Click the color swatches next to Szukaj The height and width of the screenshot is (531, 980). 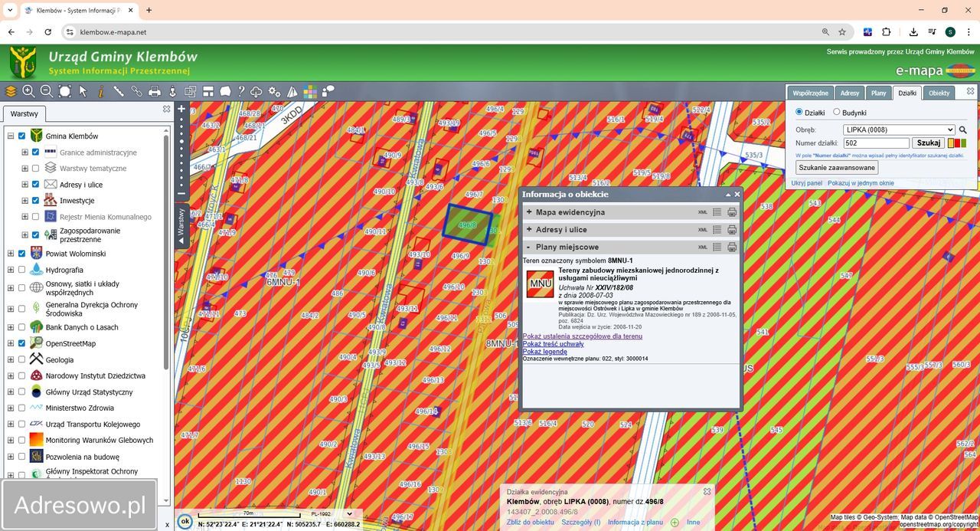tap(957, 143)
